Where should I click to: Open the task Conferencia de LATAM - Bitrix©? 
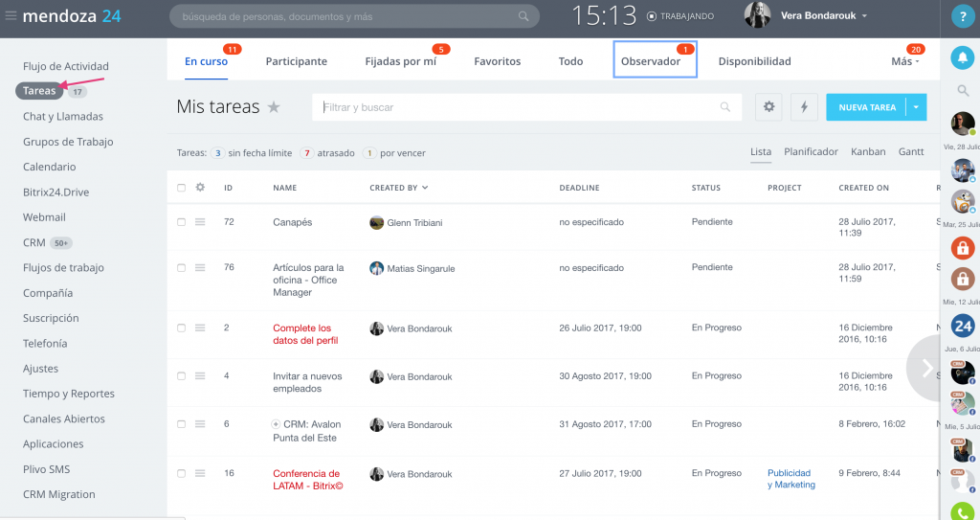click(x=307, y=480)
